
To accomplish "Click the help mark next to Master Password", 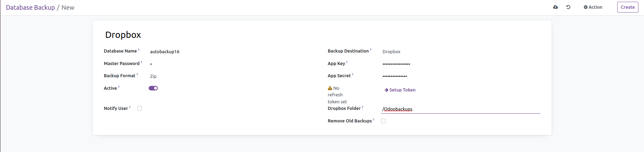I will 141,62.
